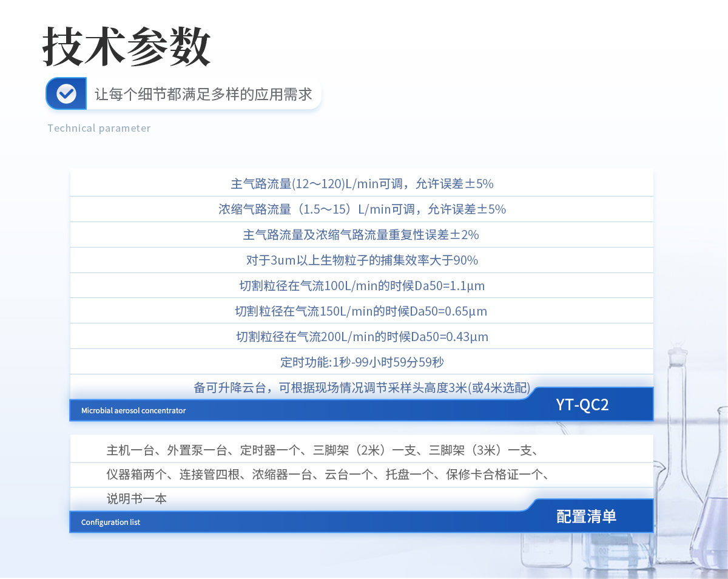
Task: Select the Da50=0.43μm cut size row
Action: (362, 337)
